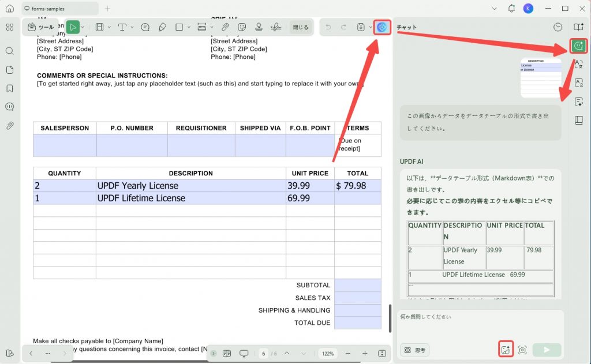Select the green cursor selection tool
This screenshot has width=591, height=364.
pos(73,27)
